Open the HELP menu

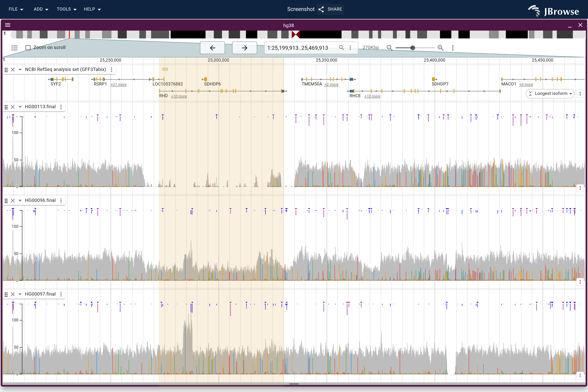[92, 9]
